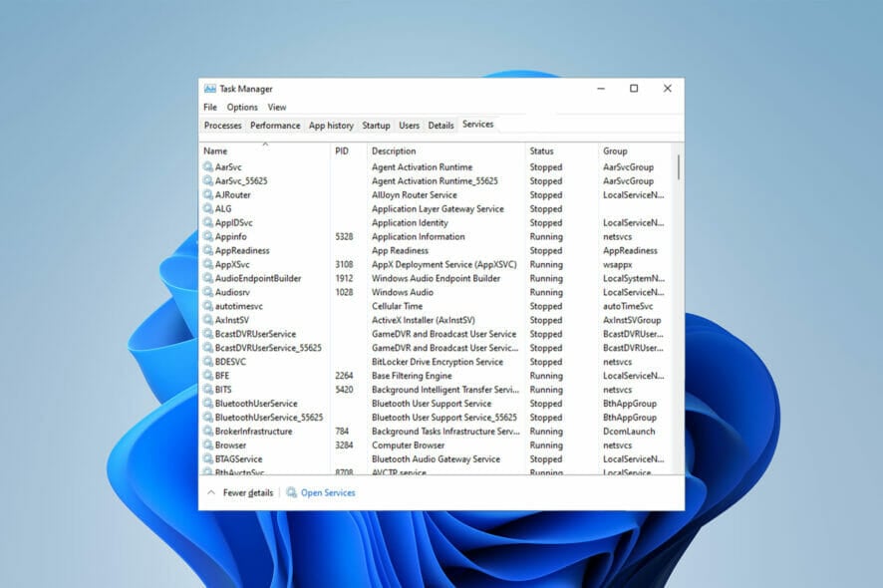Click the BFE service gear icon
Screen dimensions: 883x588
pos(206,376)
